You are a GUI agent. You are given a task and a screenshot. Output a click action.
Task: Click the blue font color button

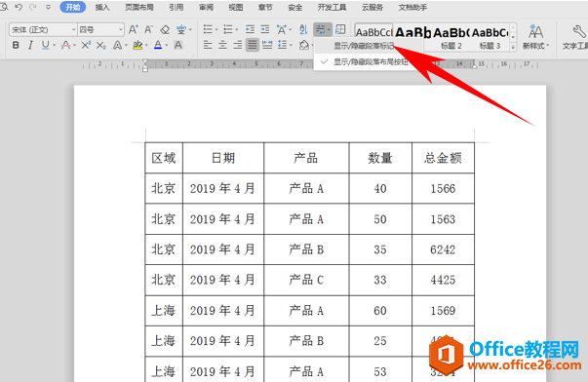158,46
